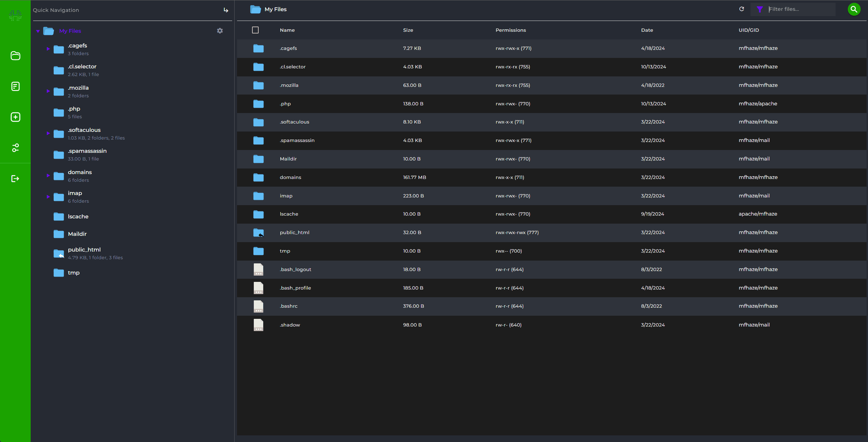Sort by the Date column header
Image resolution: width=868 pixels, height=442 pixels.
click(647, 30)
